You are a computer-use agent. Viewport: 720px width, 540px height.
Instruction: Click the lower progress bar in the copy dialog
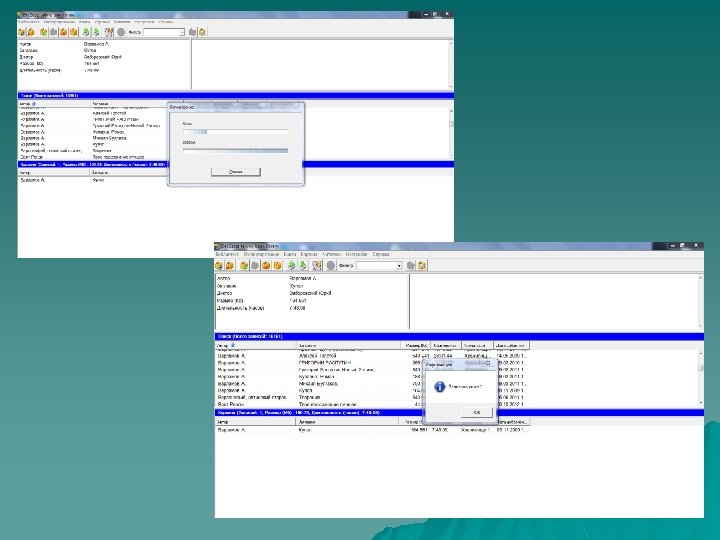point(236,150)
